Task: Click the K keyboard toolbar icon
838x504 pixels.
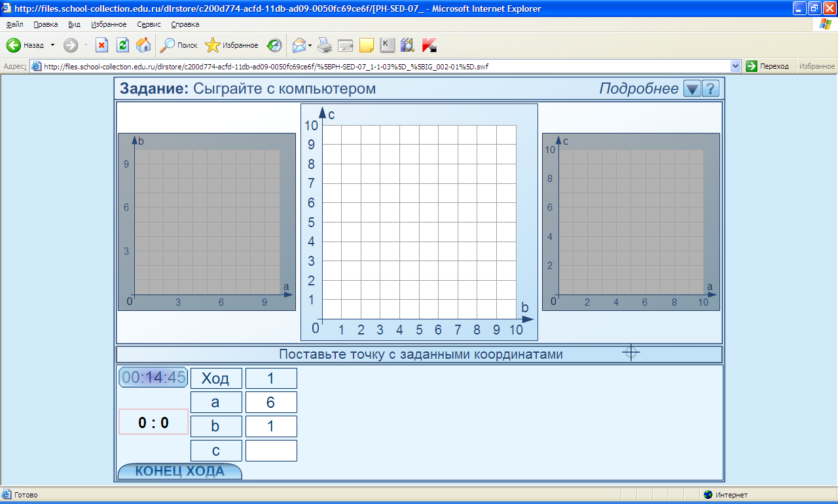Action: (x=387, y=45)
